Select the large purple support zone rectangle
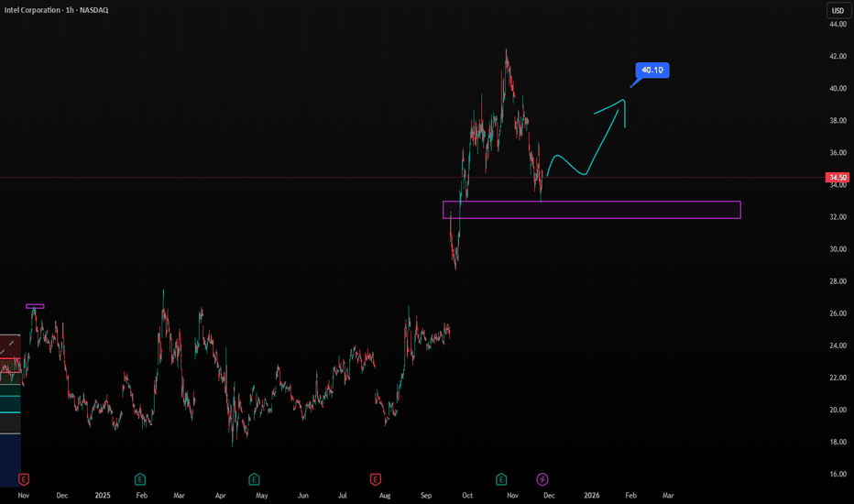This screenshot has height=504, width=854. (x=591, y=210)
